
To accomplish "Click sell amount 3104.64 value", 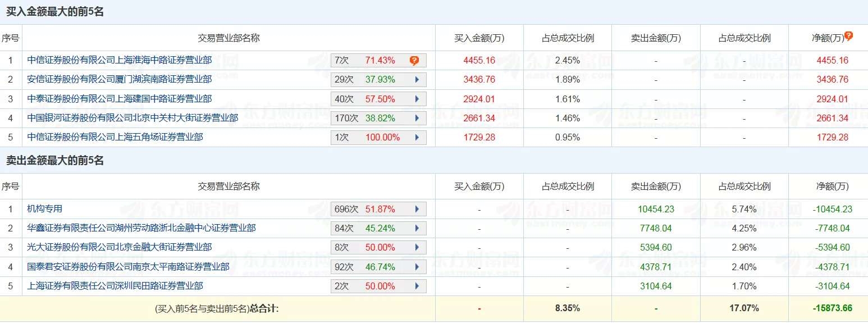I will point(656,286).
